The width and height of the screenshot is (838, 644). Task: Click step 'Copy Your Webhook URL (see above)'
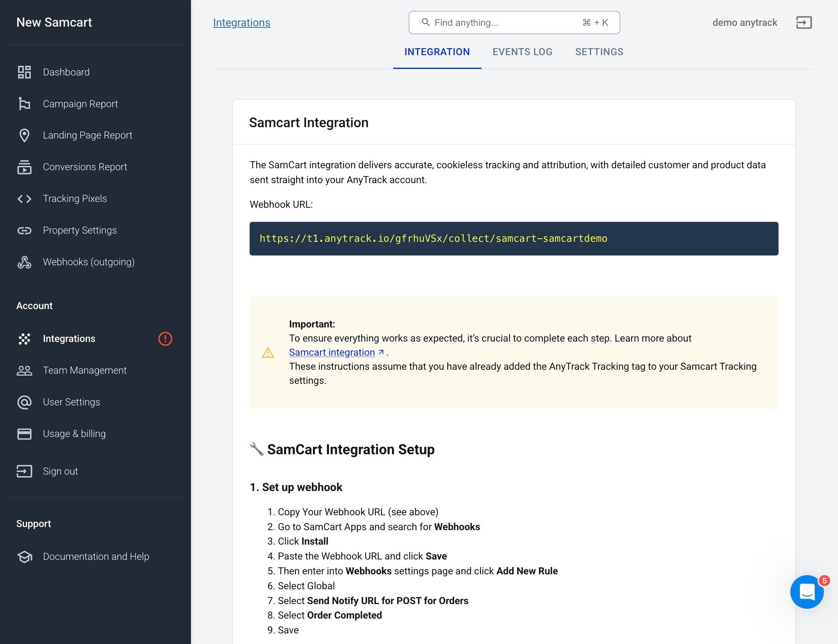coord(358,512)
